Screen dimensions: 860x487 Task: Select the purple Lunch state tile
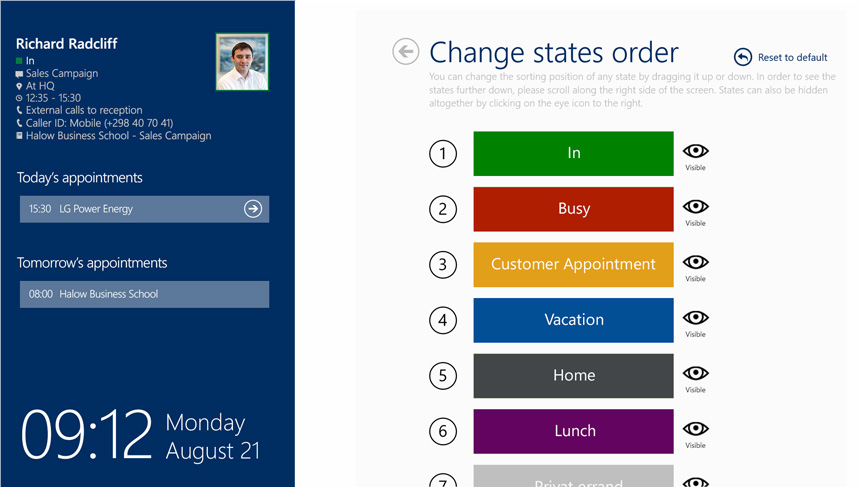573,432
